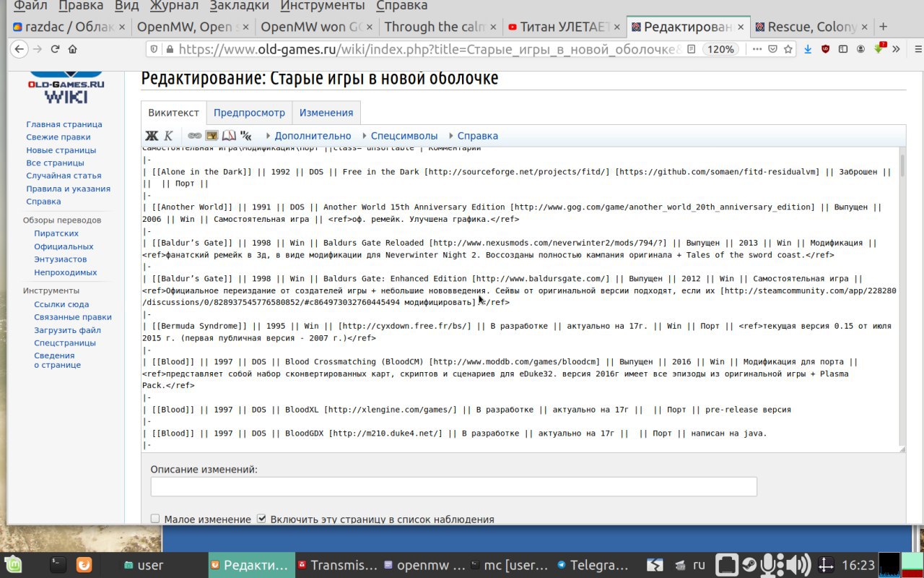Open the downloads panel
924x578 pixels.
click(x=808, y=50)
